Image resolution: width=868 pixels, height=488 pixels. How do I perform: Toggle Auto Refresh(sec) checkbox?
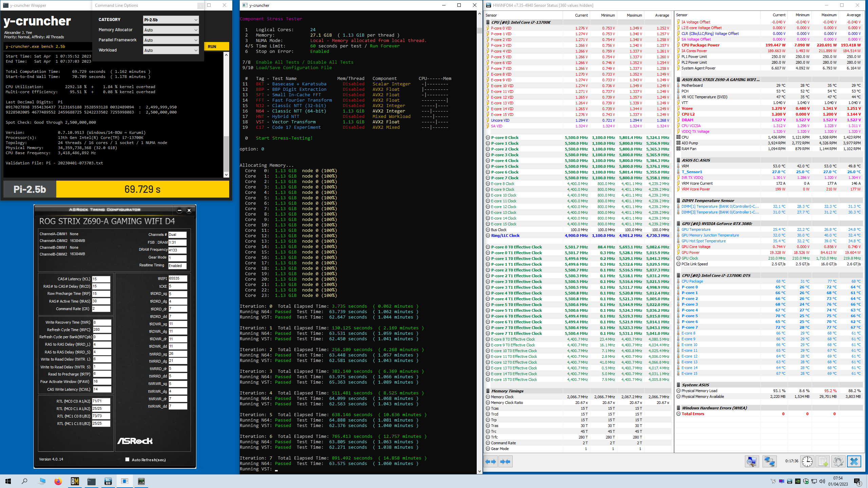[127, 460]
